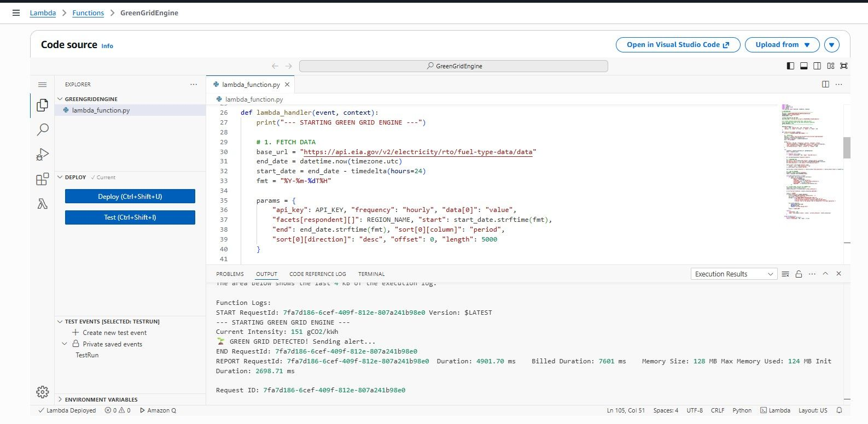Open the Execution Results output dropdown
Viewport: 868px width, 424px height.
[x=733, y=274]
